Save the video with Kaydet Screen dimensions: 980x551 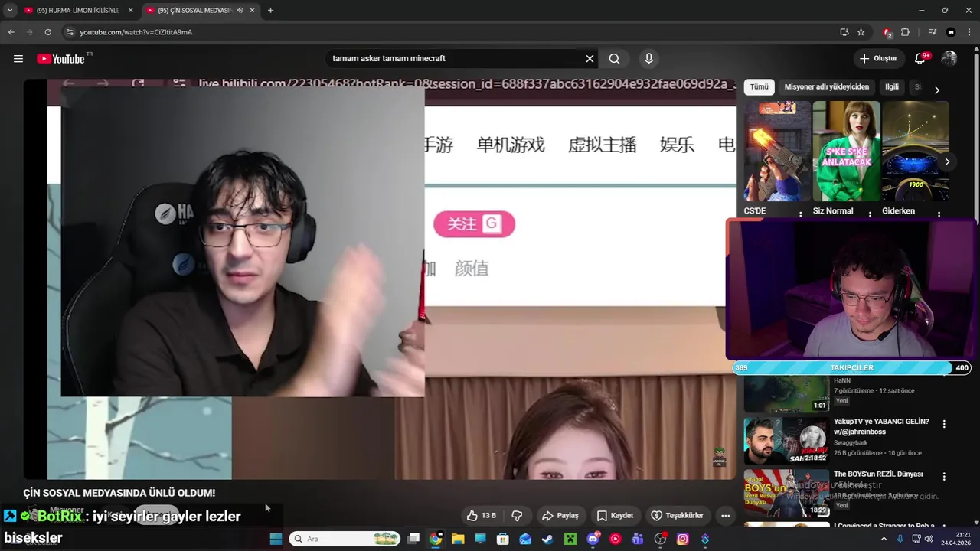tap(615, 516)
